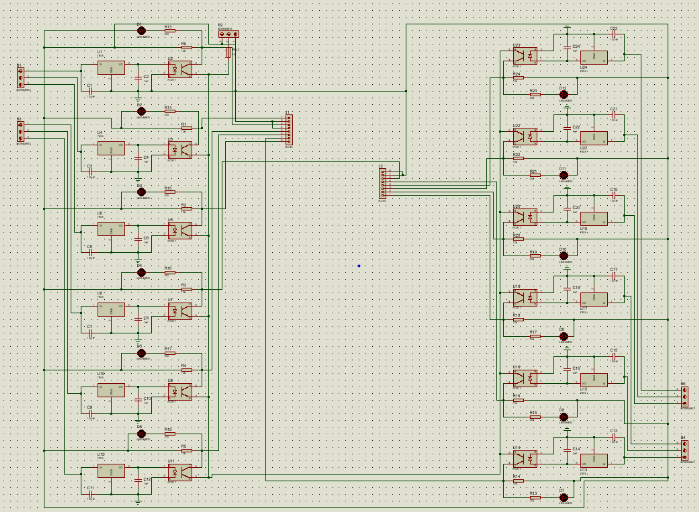Select the fuse below the top terminal block
Viewport: 699px width, 512px height.
[229, 53]
